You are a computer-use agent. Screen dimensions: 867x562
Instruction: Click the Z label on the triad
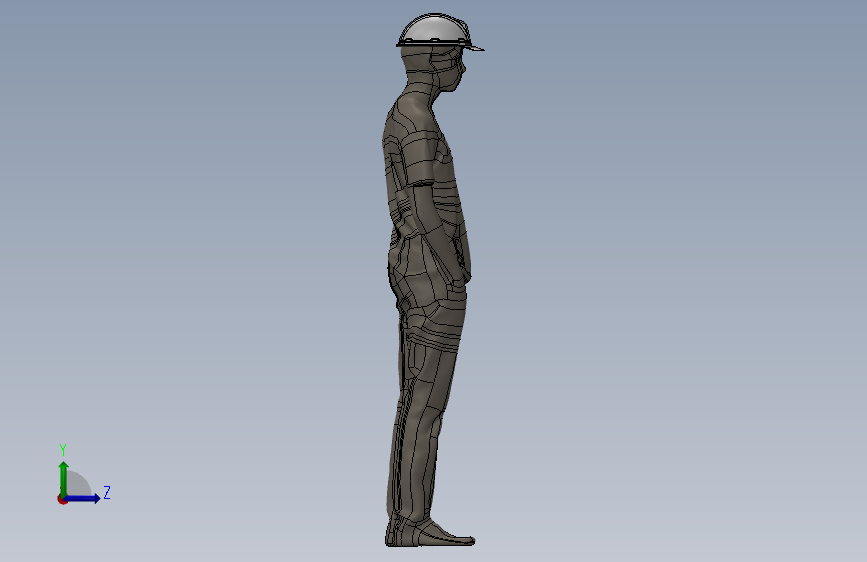click(107, 492)
